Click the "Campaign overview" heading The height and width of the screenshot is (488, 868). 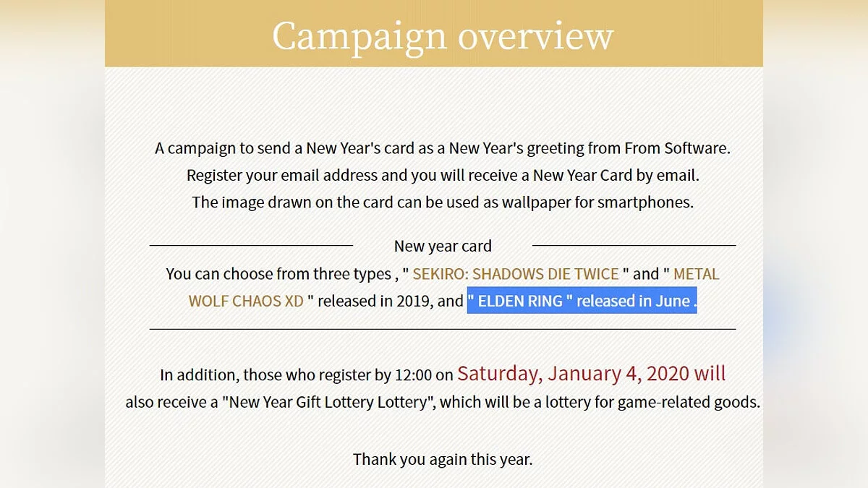tap(442, 35)
